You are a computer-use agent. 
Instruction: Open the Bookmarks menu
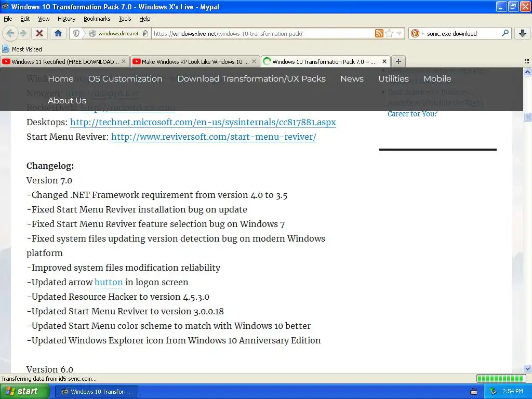click(97, 19)
